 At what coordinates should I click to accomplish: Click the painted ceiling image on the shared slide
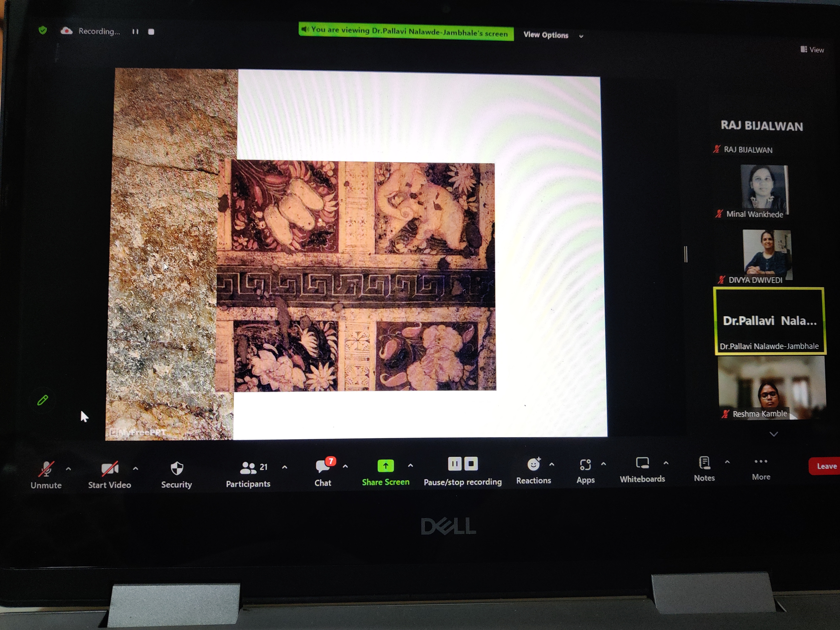[x=356, y=275]
